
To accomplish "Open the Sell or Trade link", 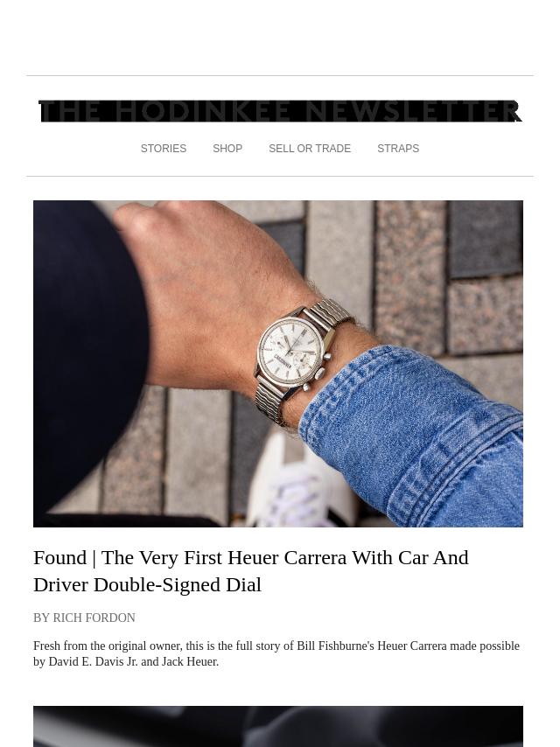I will pos(310,149).
